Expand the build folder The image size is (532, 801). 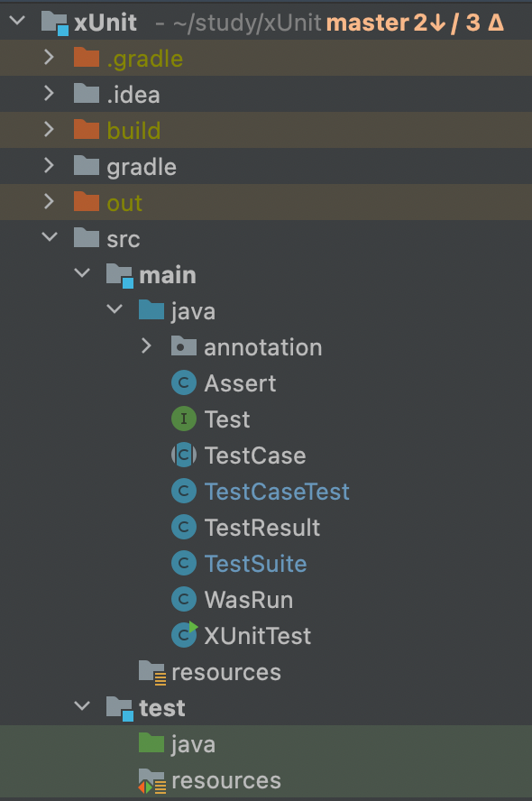(49, 130)
